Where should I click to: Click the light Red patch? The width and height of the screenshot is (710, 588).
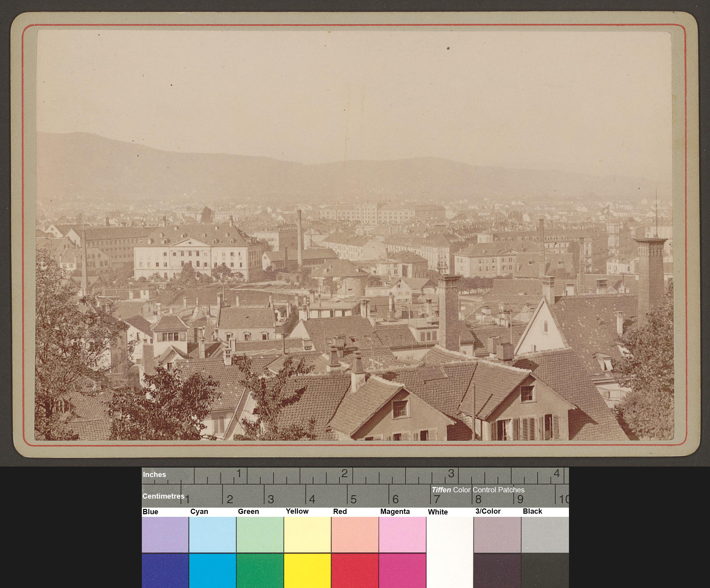pos(355,534)
